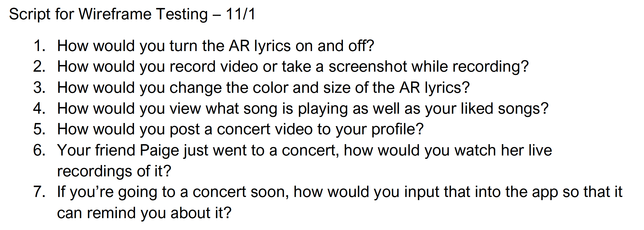The width and height of the screenshot is (644, 230).
Task: Click the date '11/1' in the title
Action: tap(240, 14)
